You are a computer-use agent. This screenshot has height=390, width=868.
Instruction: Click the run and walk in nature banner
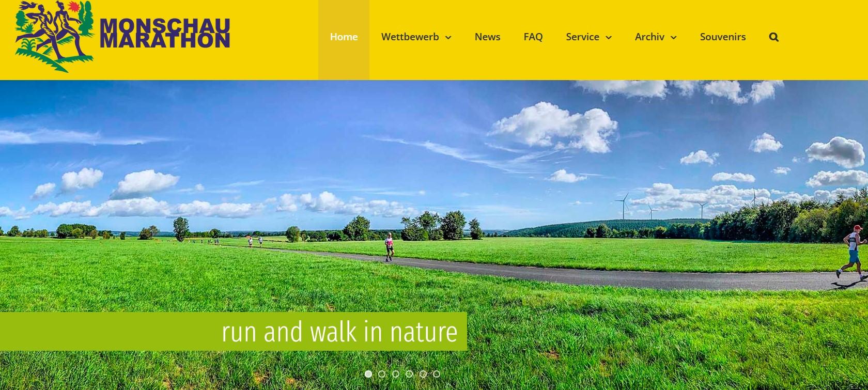pyautogui.click(x=234, y=332)
